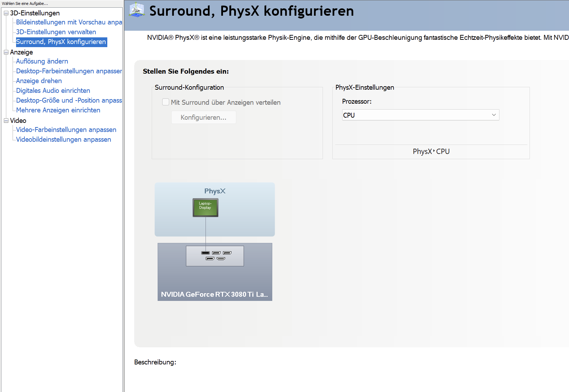The height and width of the screenshot is (392, 569).
Task: Click the Surround PhysX header icon
Action: click(137, 10)
